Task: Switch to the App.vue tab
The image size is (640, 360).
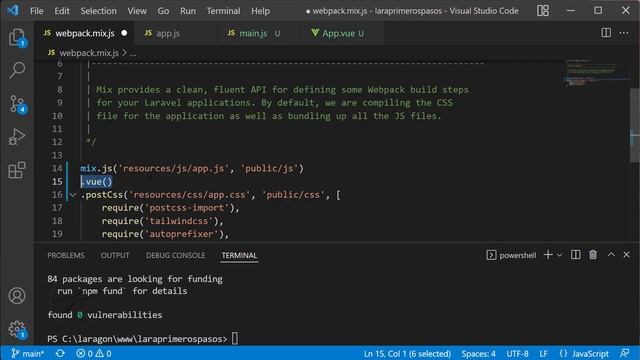Action: tap(343, 33)
